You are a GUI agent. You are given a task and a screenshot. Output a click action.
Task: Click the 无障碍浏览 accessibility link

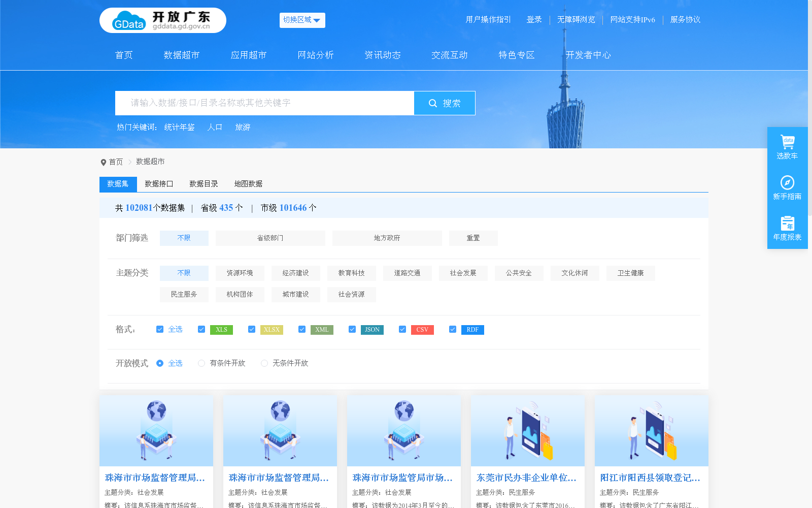(576, 20)
